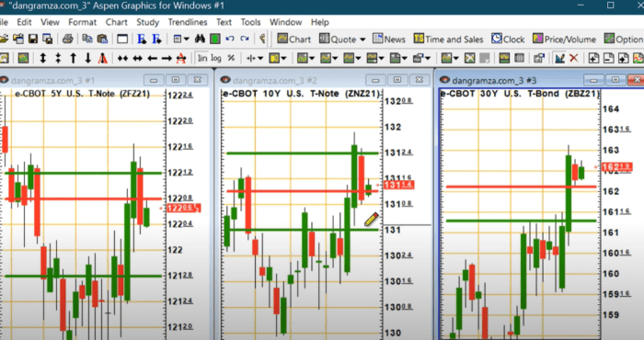This screenshot has height=340, width=644.
Task: Click the red A horizontal autoscale icon
Action: coord(181,59)
